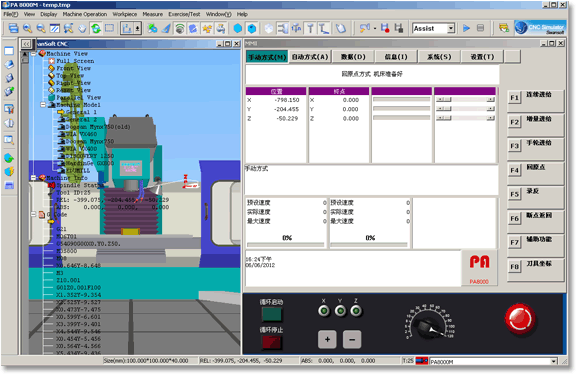Toggle the X axis selector knob
Viewport: 581px width, 381px height.
(324, 311)
